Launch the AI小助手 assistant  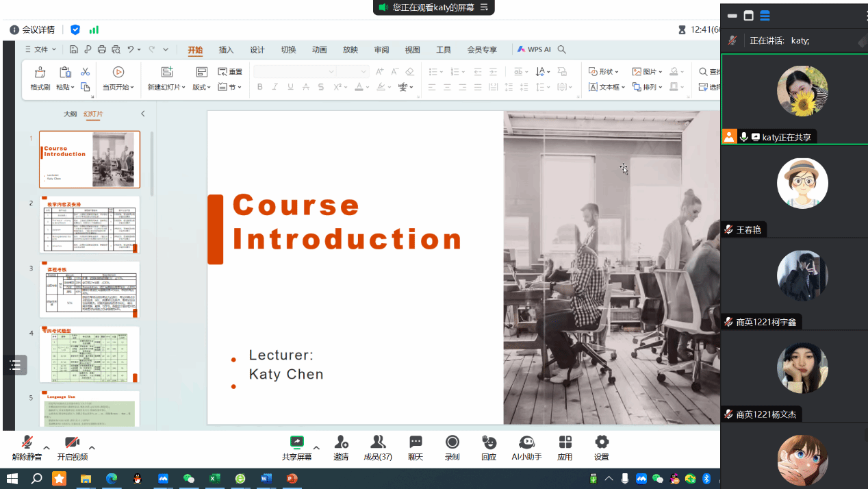(x=526, y=447)
